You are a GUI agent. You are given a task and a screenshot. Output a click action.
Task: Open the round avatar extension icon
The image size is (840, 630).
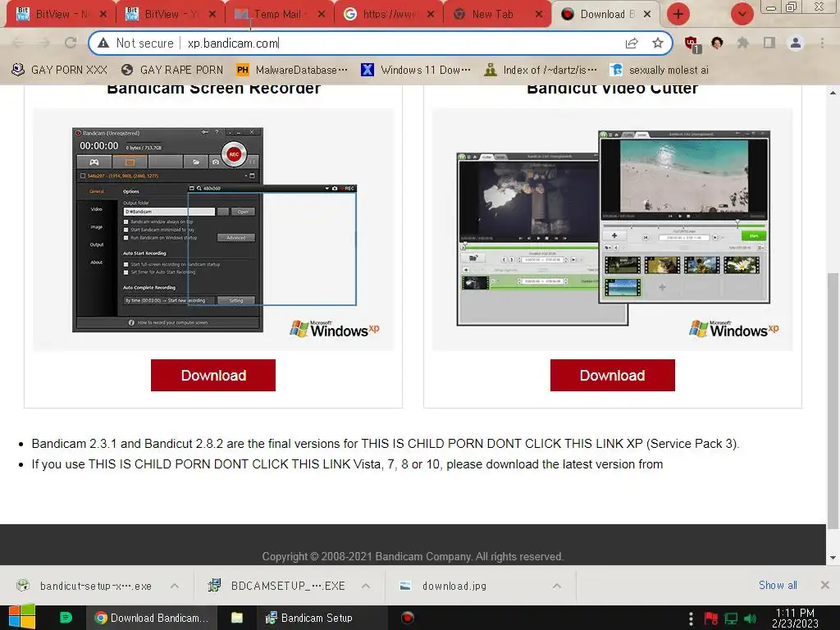pos(717,43)
